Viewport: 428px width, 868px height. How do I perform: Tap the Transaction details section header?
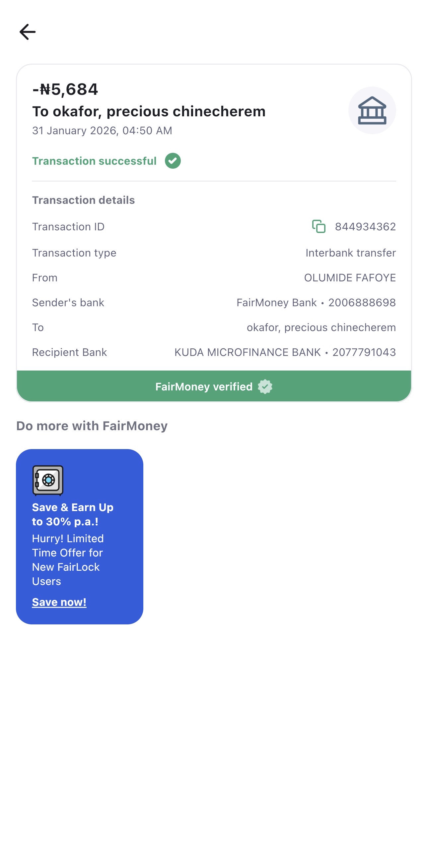tap(83, 200)
